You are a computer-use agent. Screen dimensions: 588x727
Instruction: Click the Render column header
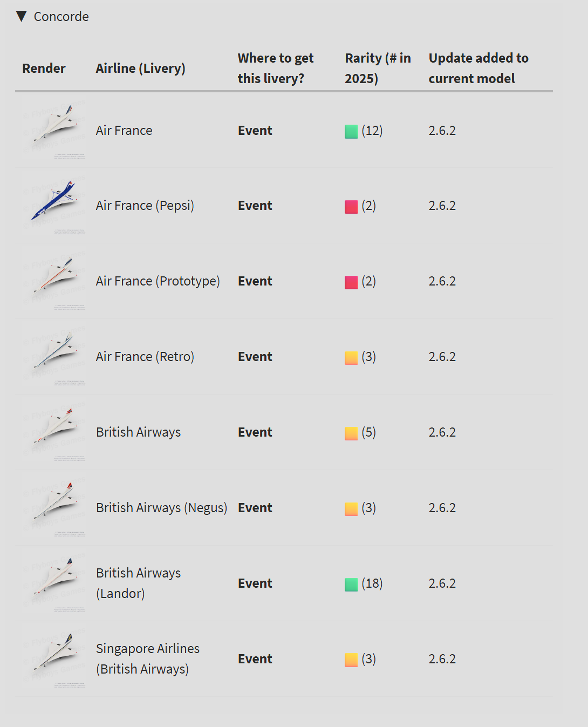click(44, 69)
